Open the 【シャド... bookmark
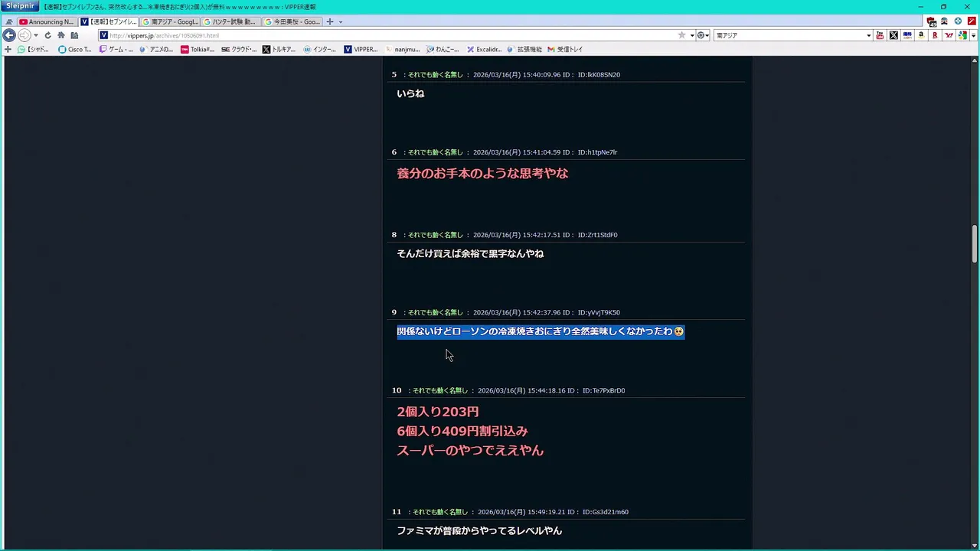Image resolution: width=980 pixels, height=551 pixels. point(34,49)
